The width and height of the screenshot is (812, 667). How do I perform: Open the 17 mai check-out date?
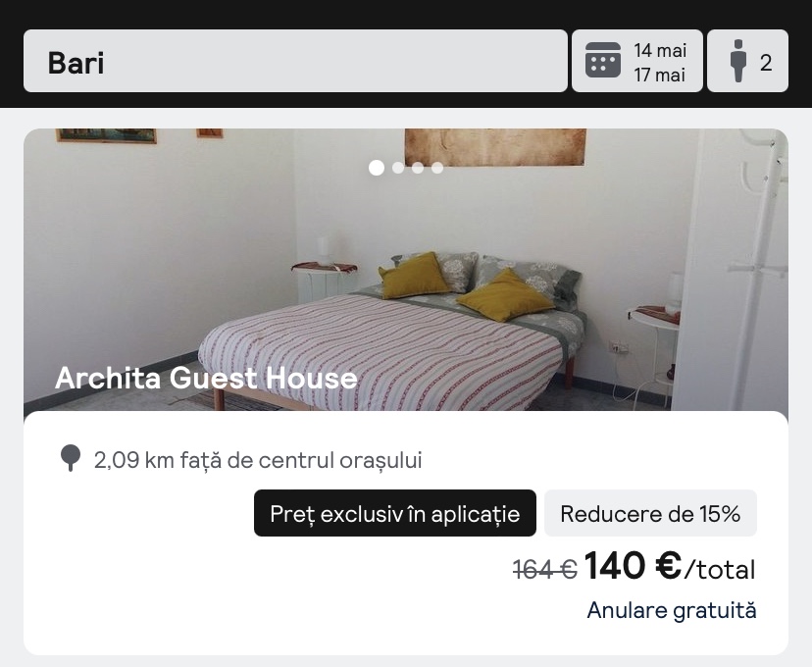(x=660, y=76)
